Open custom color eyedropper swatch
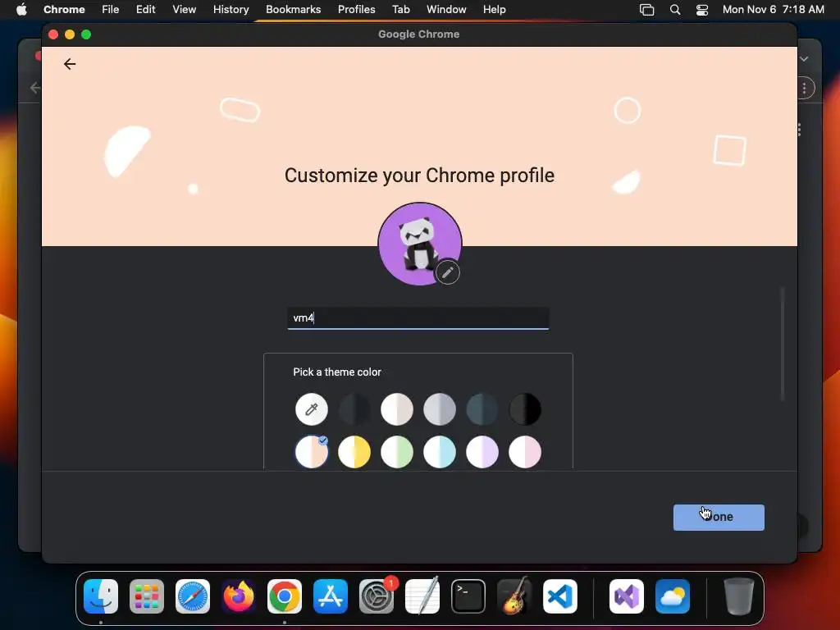The height and width of the screenshot is (630, 840). pos(311,409)
